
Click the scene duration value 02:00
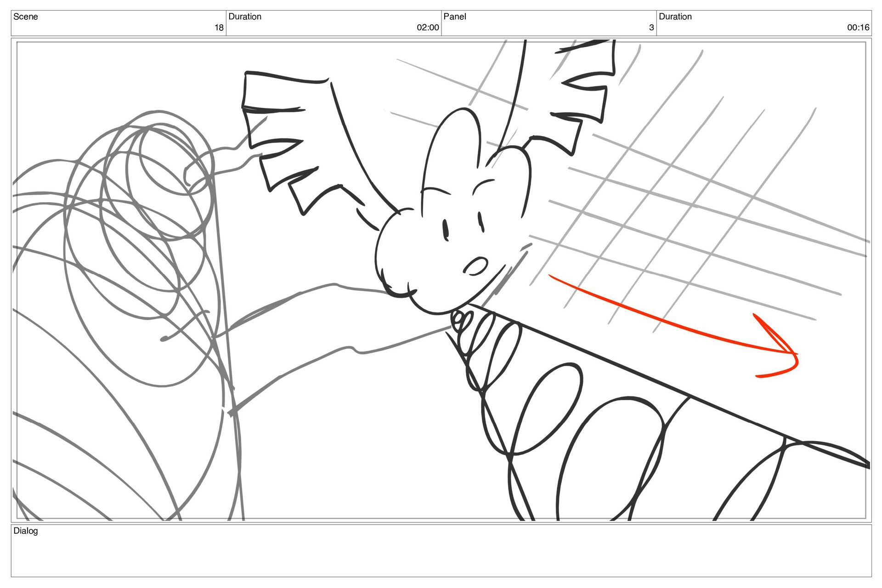point(428,28)
